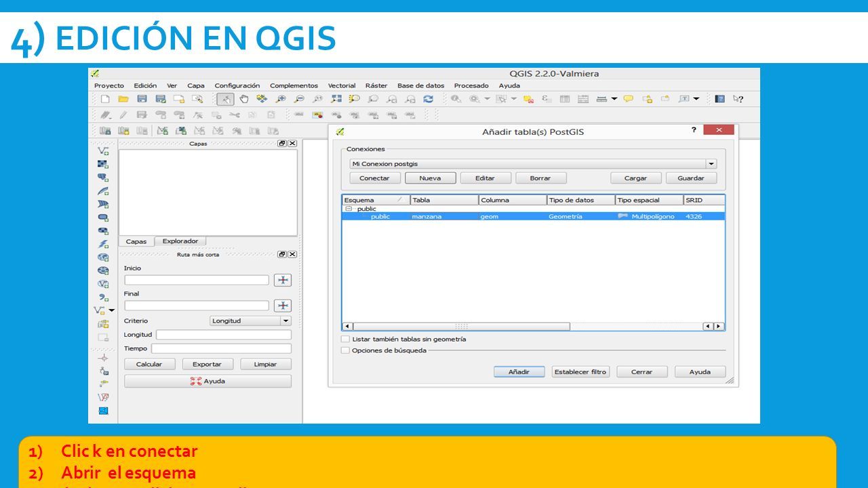Image resolution: width=868 pixels, height=488 pixels.
Task: Click the Nueva connection button
Action: tap(430, 178)
